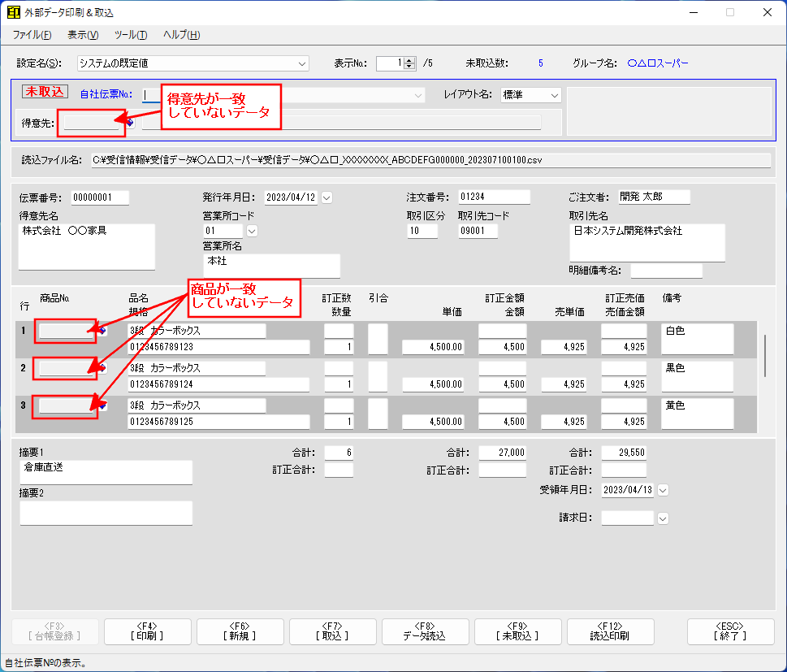Expand the レイアウト名 dropdown
787x672 pixels.
[554, 95]
